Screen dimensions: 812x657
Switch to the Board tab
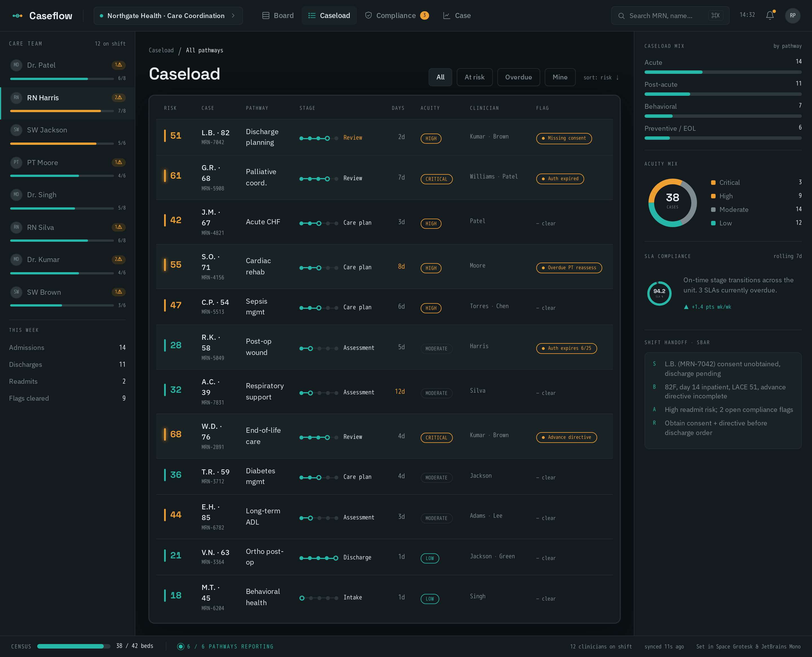pos(278,15)
